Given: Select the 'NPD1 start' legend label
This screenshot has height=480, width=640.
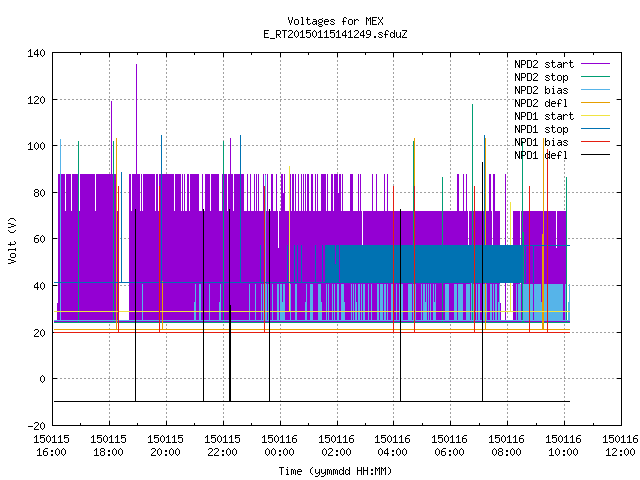Looking at the screenshot, I should click(544, 116).
